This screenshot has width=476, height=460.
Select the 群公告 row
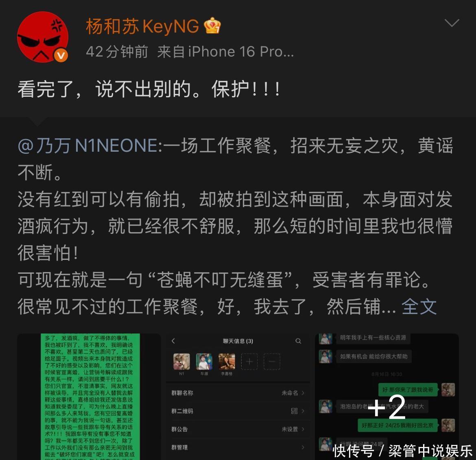point(238,429)
